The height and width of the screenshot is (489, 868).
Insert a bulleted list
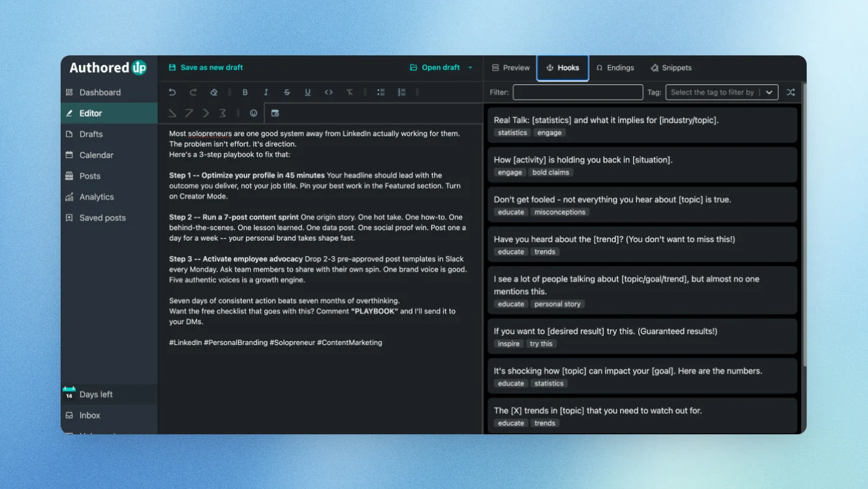click(381, 93)
